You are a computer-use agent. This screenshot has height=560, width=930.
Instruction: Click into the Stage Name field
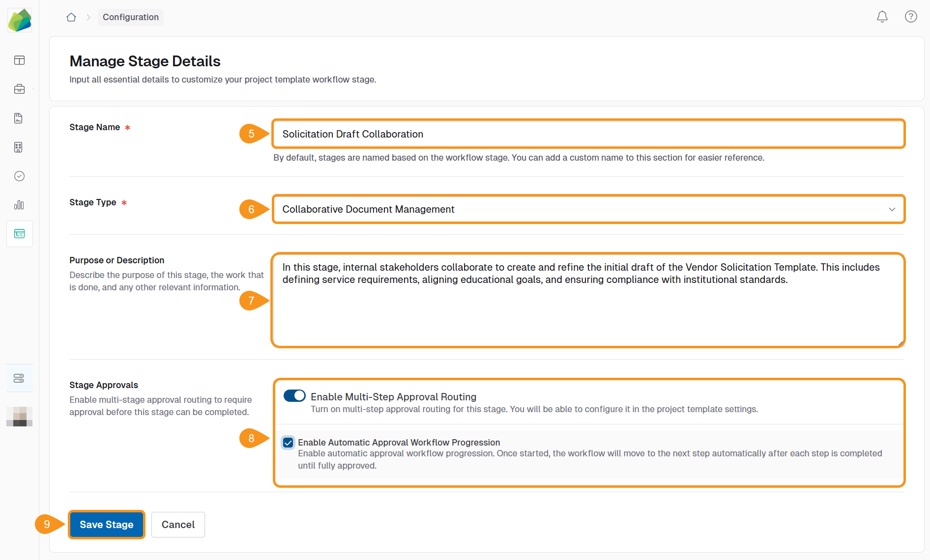588,134
